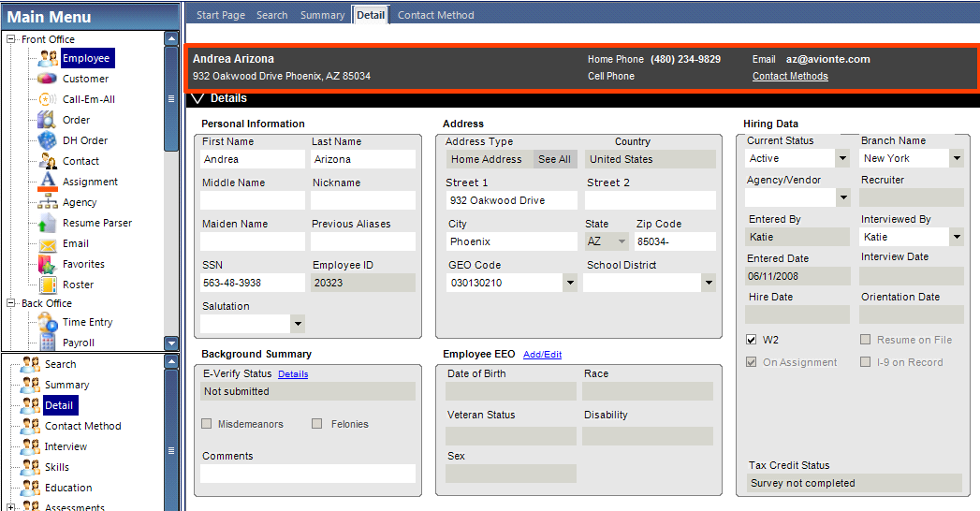This screenshot has width=980, height=511.
Task: Click the Detail people icon in lower panel
Action: coord(30,405)
